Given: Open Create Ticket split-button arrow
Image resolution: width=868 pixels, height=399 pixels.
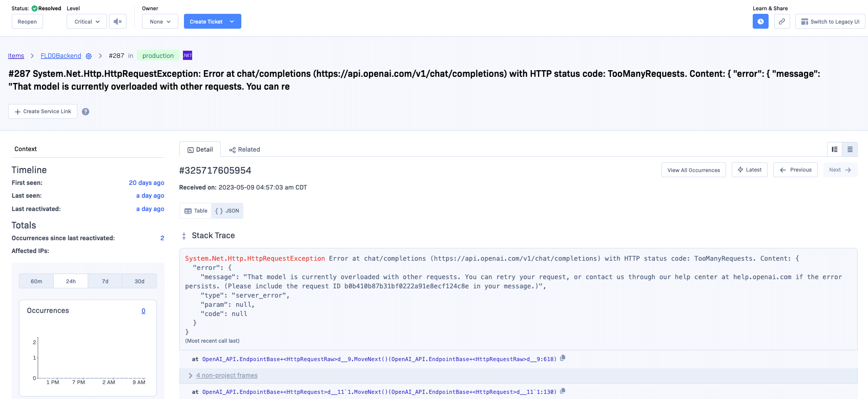Looking at the screenshot, I should [x=232, y=22].
